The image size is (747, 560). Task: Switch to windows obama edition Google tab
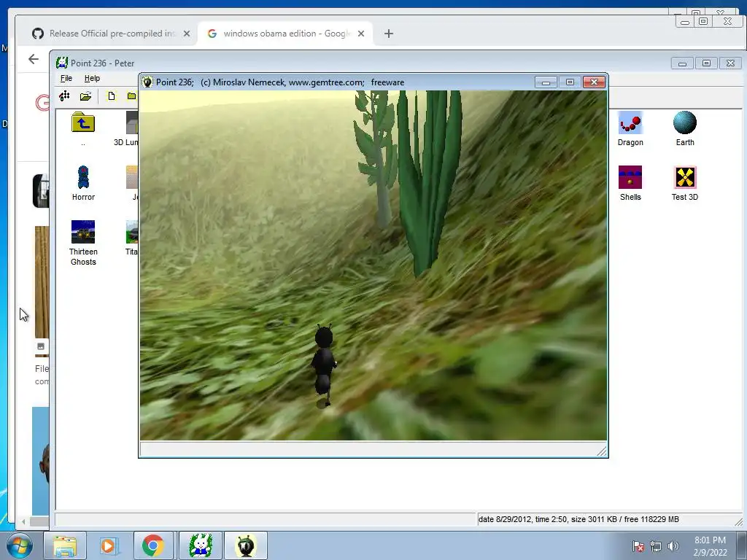285,34
